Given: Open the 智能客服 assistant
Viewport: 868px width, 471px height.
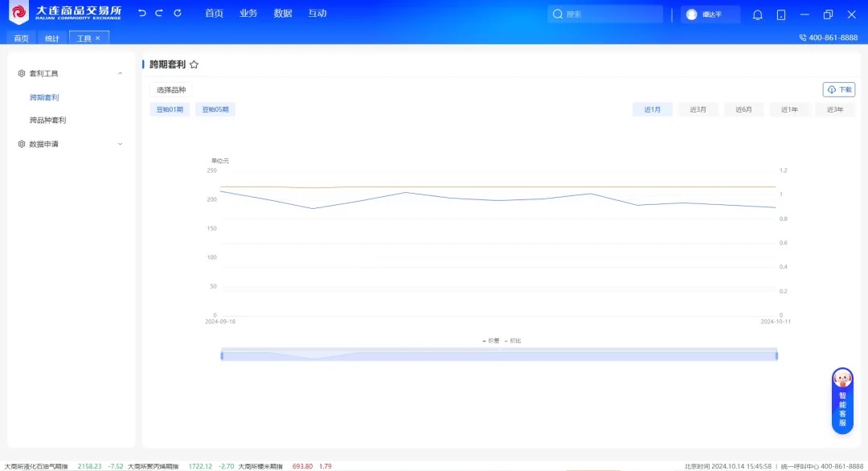Looking at the screenshot, I should [x=842, y=401].
